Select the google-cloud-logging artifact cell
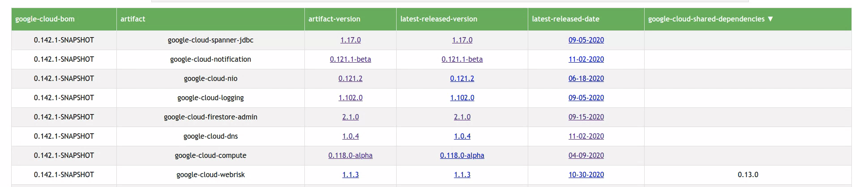 click(x=210, y=98)
